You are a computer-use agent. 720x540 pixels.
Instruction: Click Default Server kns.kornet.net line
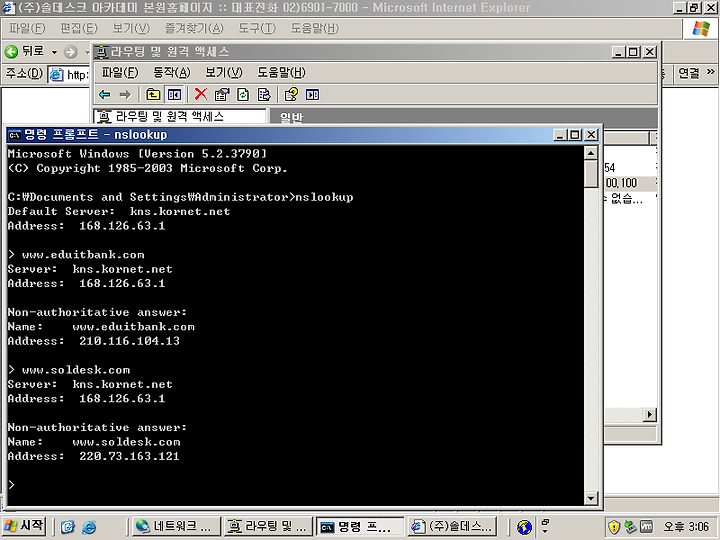point(119,211)
